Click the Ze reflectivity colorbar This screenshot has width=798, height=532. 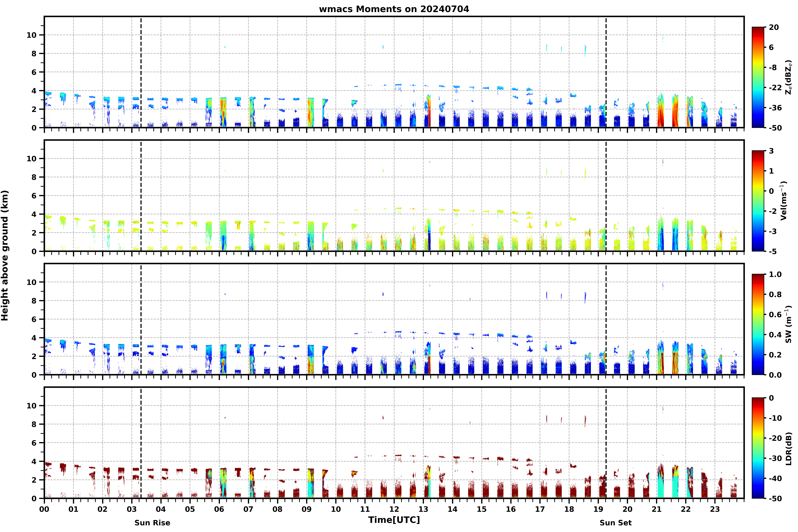(758, 77)
